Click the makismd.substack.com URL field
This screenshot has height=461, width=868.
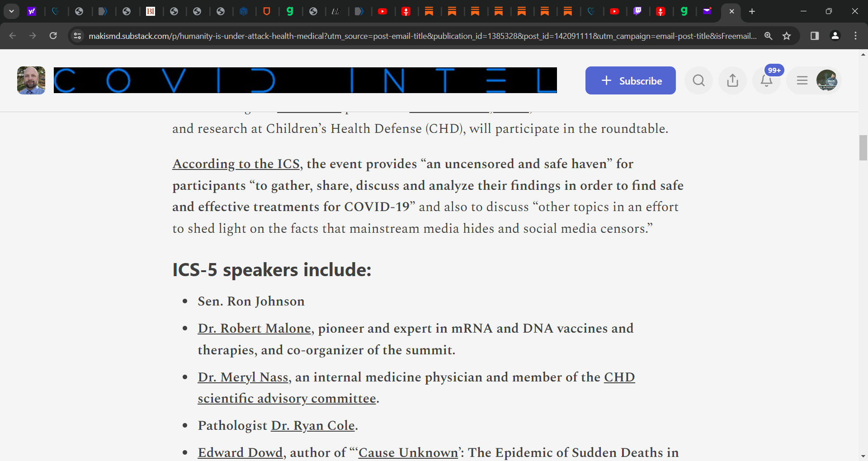422,36
